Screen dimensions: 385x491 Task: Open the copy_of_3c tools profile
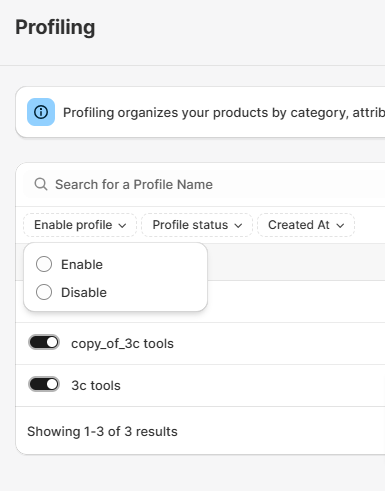click(x=122, y=344)
